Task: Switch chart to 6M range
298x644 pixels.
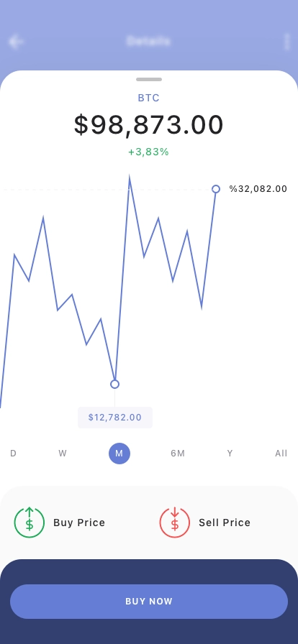Action: point(178,454)
